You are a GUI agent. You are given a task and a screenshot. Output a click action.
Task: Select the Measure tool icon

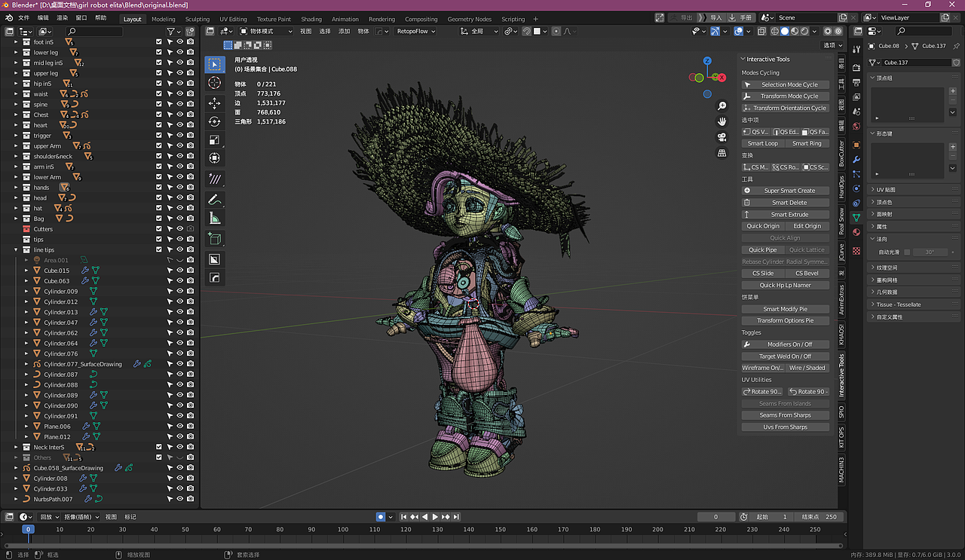click(215, 219)
